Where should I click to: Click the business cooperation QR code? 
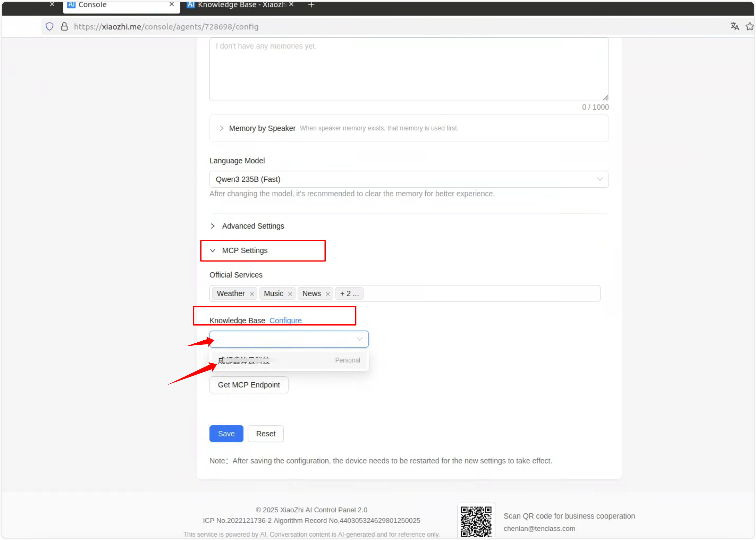[x=476, y=521]
